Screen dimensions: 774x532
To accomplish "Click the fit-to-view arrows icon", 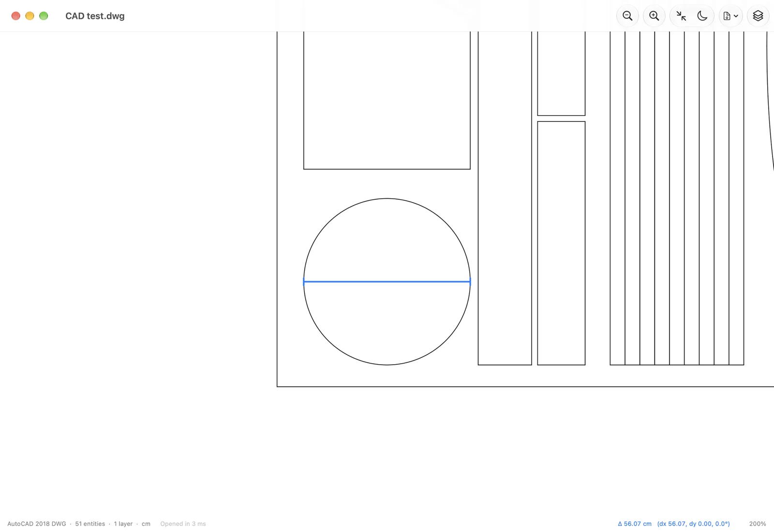I will pyautogui.click(x=681, y=16).
